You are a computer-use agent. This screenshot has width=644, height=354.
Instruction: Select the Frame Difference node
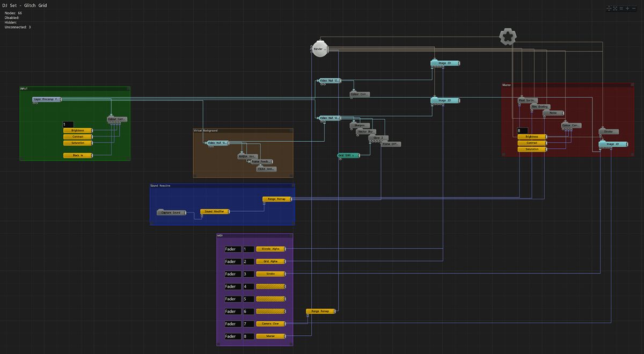pyautogui.click(x=391, y=144)
